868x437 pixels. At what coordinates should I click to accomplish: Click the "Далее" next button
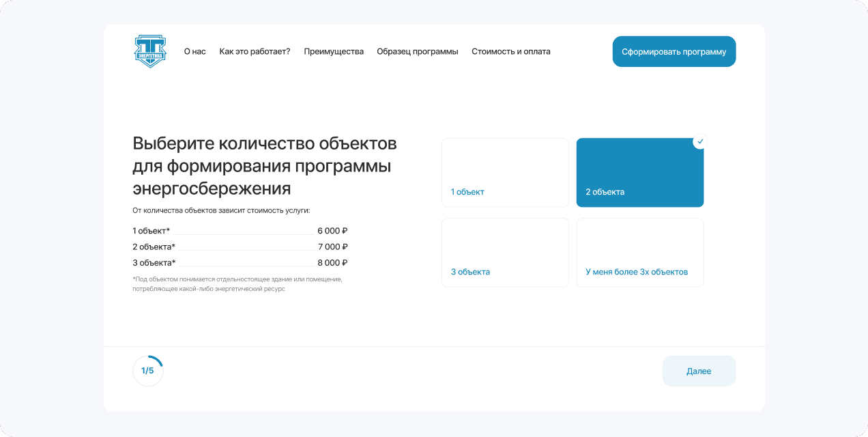699,371
